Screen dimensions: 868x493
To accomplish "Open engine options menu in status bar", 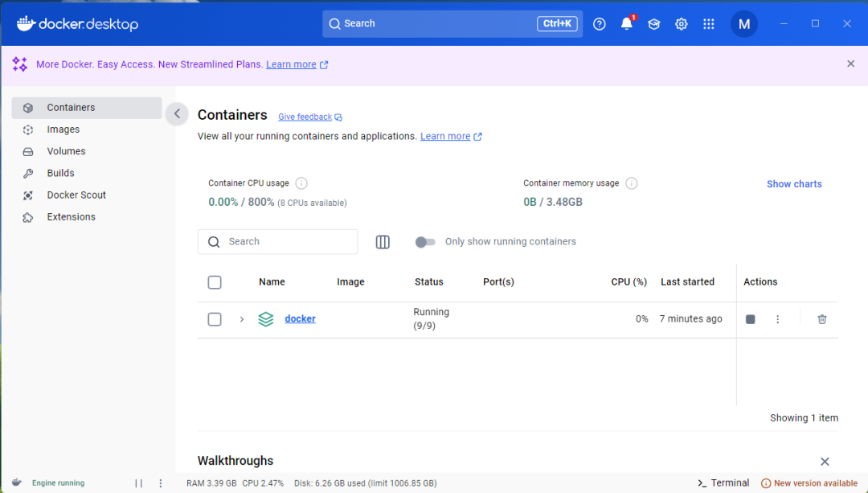I will pos(161,483).
